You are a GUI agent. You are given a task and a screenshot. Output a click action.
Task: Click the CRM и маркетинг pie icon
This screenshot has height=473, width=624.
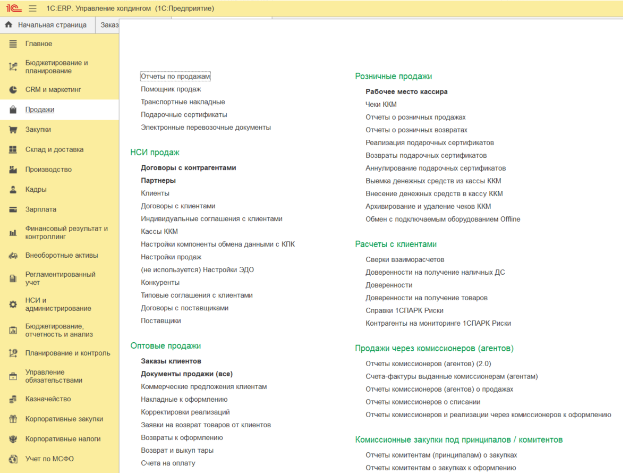click(13, 90)
